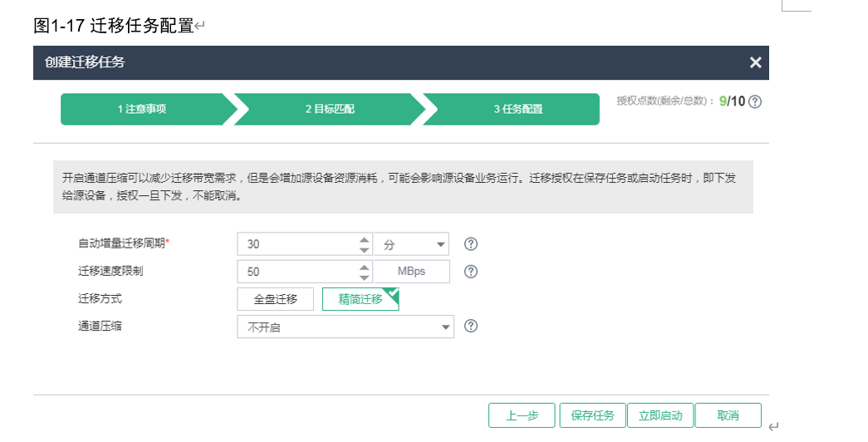
Task: Click the 自动增量迁移周期 label
Action: point(124,243)
